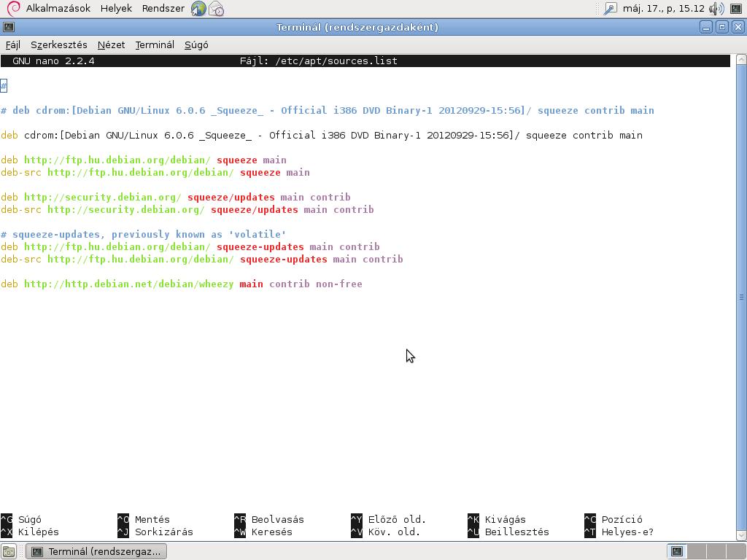Click the ^K Kivágás shortcut hint

(x=496, y=519)
